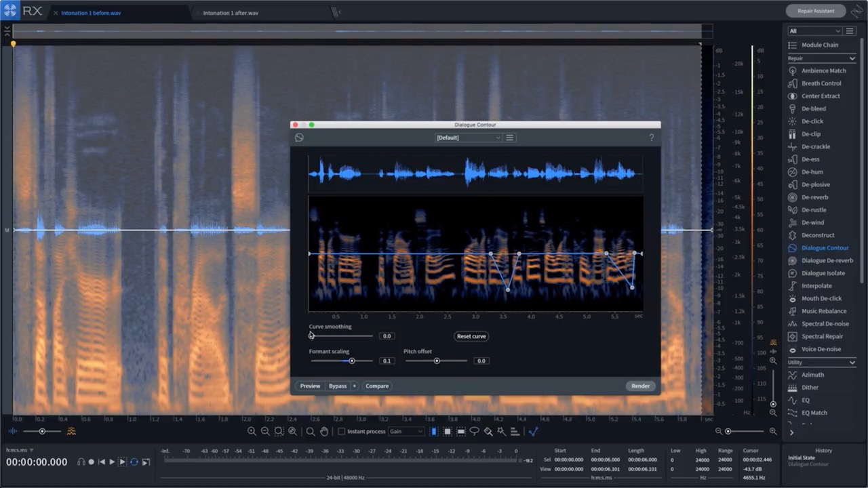
Task: Open the De-bleed module
Action: coord(813,108)
